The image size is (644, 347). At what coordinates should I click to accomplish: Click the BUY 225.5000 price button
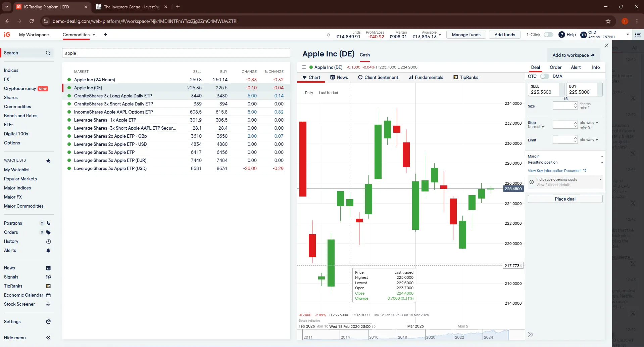(x=584, y=89)
